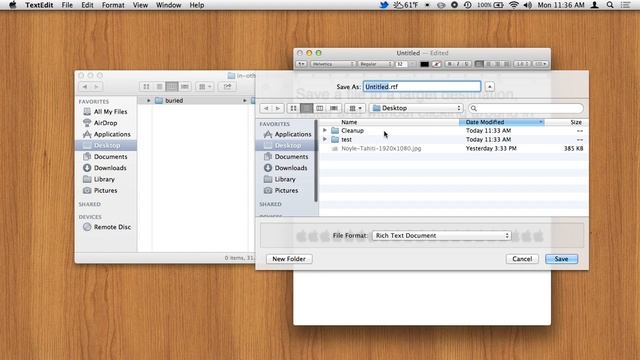
Task: Open Notification Center in menu bar
Action: pos(625,5)
